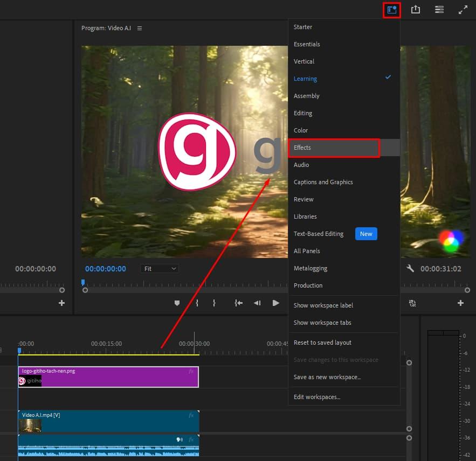Click the Step Back one frame icon

click(x=257, y=303)
